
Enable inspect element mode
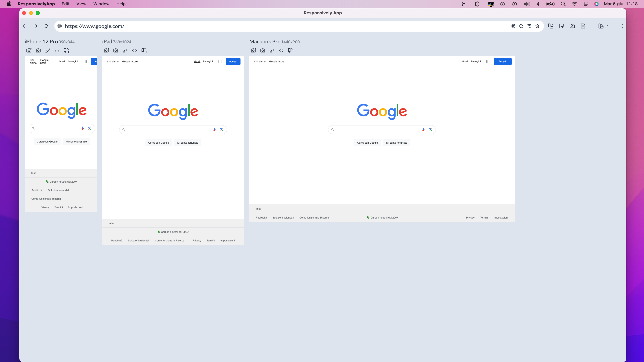[561, 26]
